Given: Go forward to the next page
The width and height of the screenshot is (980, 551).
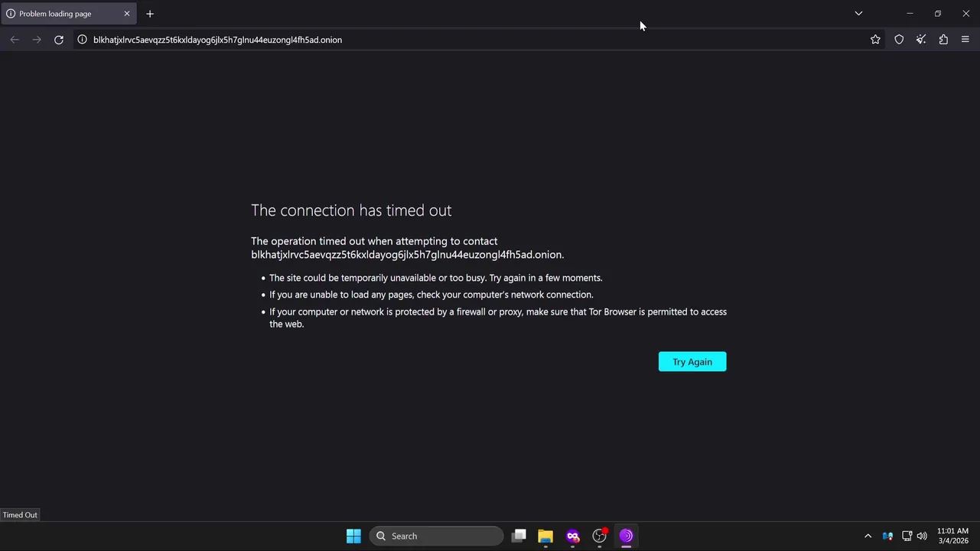Looking at the screenshot, I should tap(37, 40).
